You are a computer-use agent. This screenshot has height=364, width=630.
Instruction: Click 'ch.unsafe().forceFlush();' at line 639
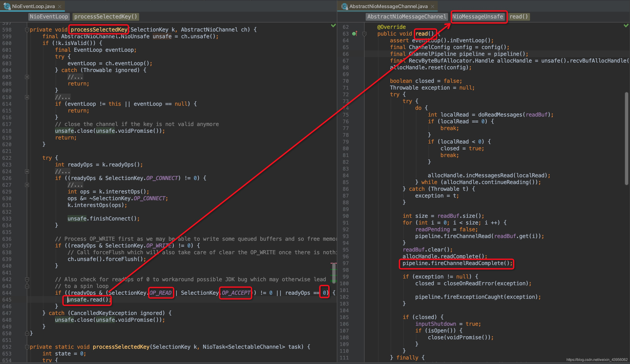[x=107, y=259]
